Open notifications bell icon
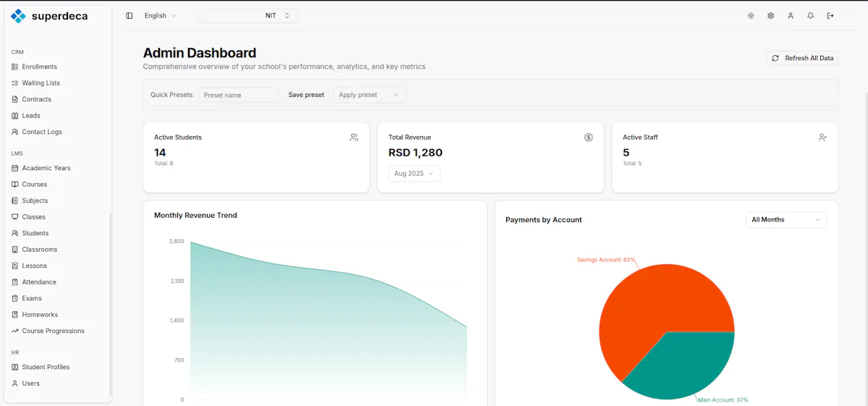Image resolution: width=868 pixels, height=406 pixels. pos(811,15)
